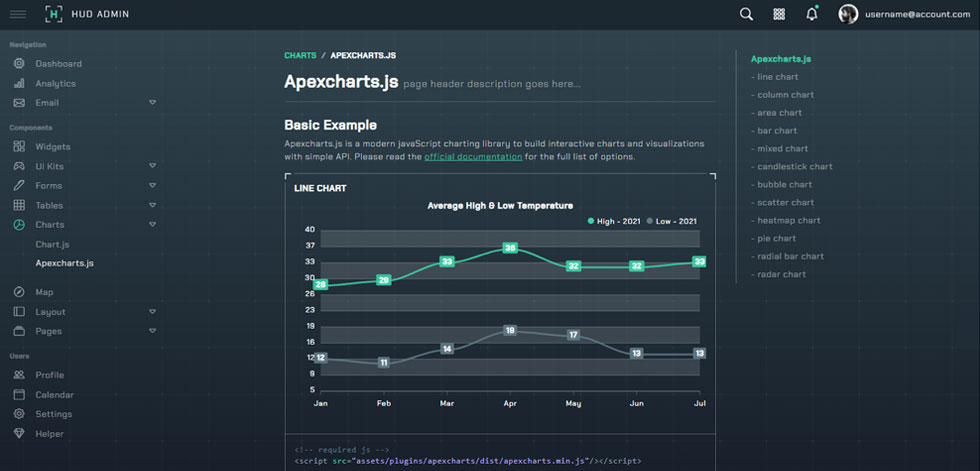Jump to bubble chart section
Viewport: 980px width, 471px height.
tap(781, 184)
